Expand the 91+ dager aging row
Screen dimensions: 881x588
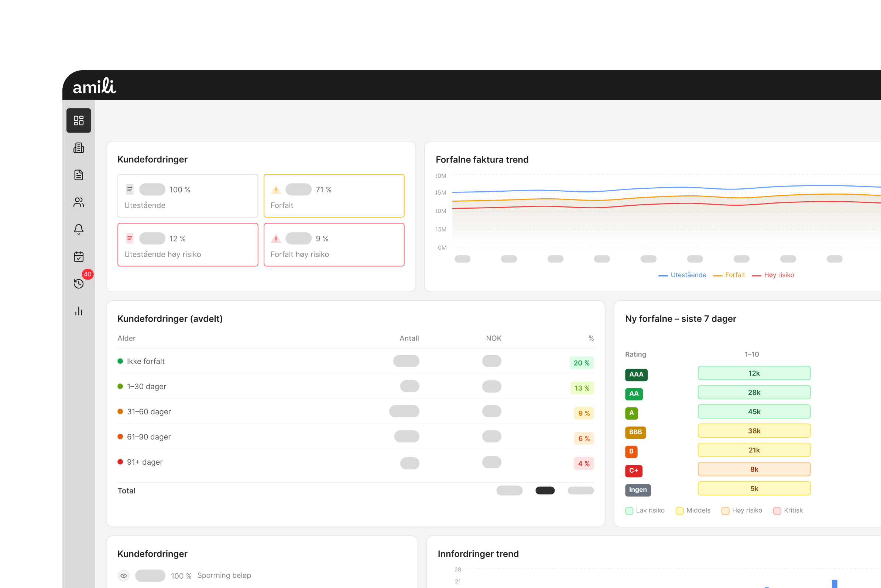(x=145, y=462)
